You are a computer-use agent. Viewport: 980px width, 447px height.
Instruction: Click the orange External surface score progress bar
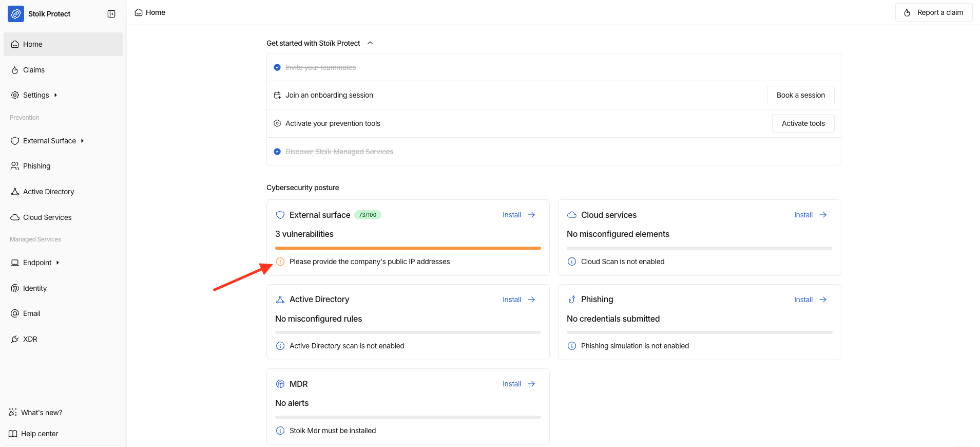click(408, 248)
